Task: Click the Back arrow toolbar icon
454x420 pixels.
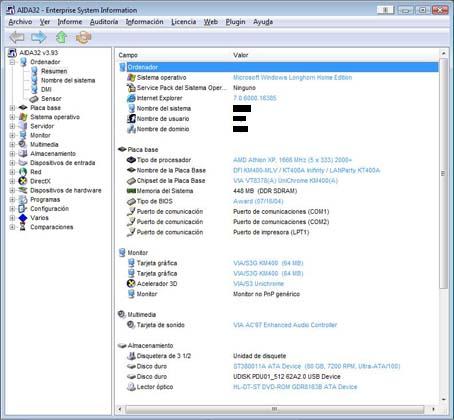Action: click(17, 37)
